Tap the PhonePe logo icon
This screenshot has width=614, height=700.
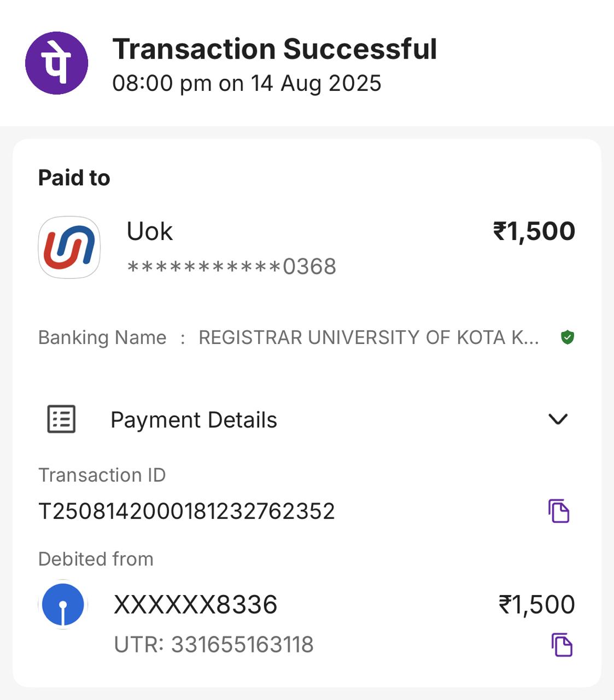click(56, 63)
